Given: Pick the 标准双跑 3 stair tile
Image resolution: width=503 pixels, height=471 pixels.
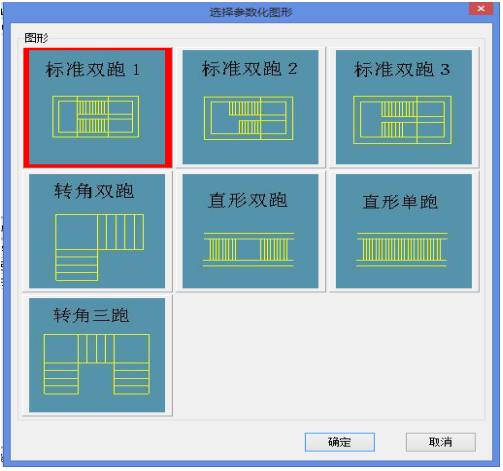Looking at the screenshot, I should pyautogui.click(x=404, y=107).
